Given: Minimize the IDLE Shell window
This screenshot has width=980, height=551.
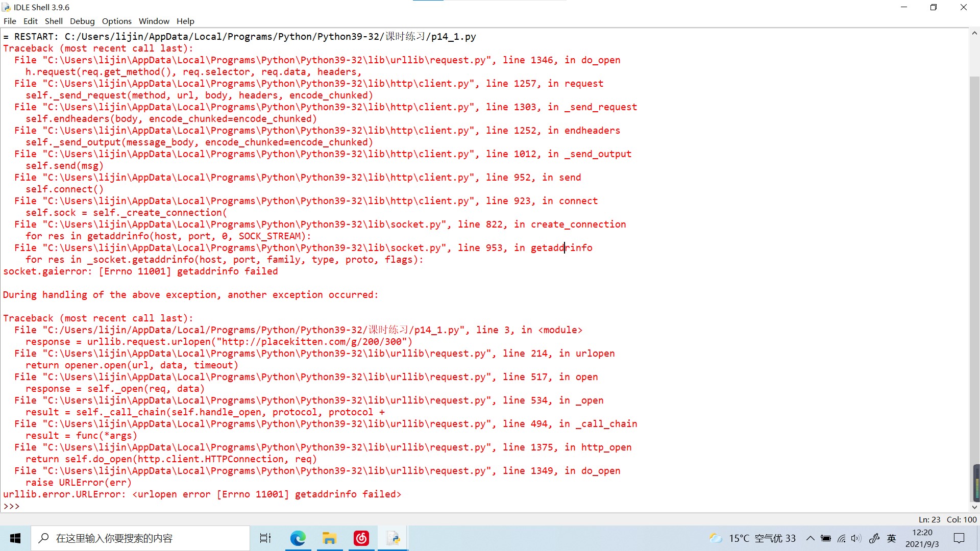Looking at the screenshot, I should click(904, 7).
